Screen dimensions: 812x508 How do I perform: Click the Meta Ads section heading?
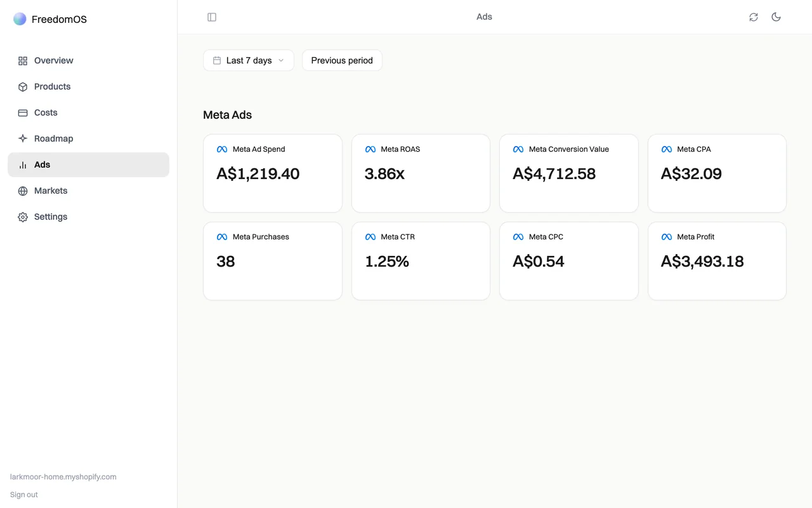tap(228, 115)
